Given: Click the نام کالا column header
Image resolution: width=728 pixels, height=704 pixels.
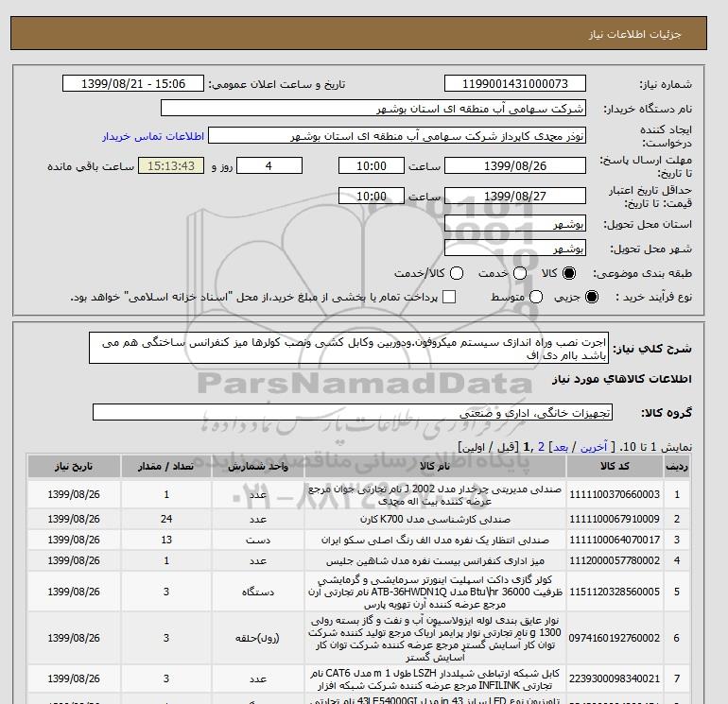Looking at the screenshot, I should (x=435, y=467).
